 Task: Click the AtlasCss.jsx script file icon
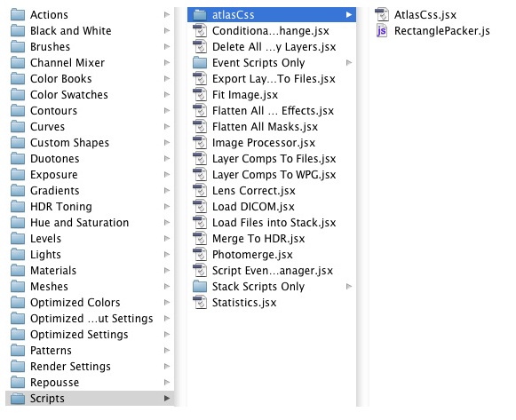382,14
